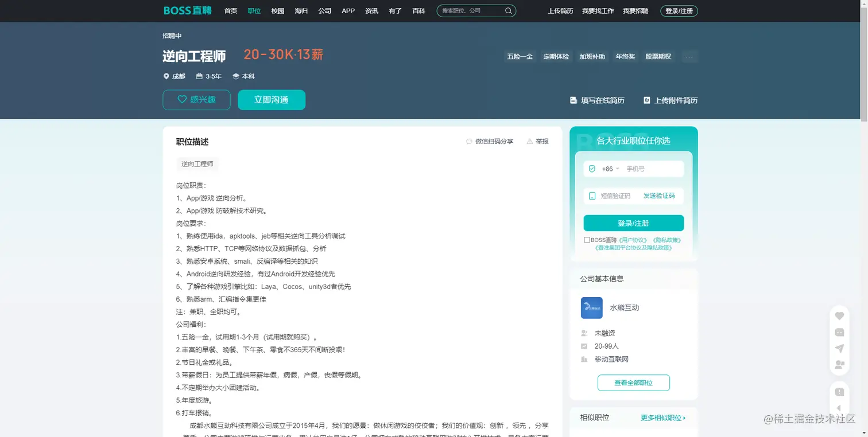
Task: Click the 立即沟通 button
Action: click(272, 100)
